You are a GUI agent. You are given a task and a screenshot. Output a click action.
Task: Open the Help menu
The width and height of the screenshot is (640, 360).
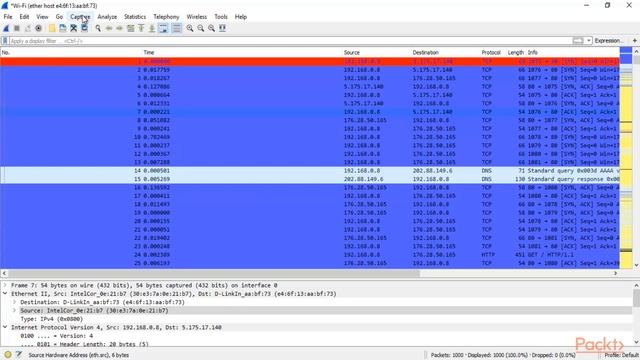tap(240, 17)
